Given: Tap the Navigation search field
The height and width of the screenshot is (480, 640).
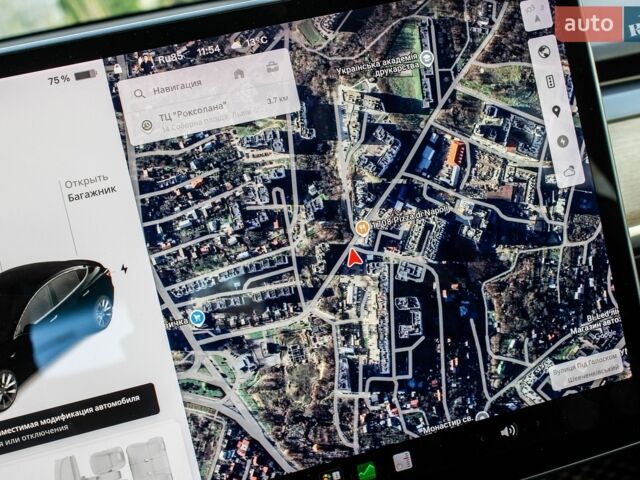Looking at the screenshot, I should (206, 82).
